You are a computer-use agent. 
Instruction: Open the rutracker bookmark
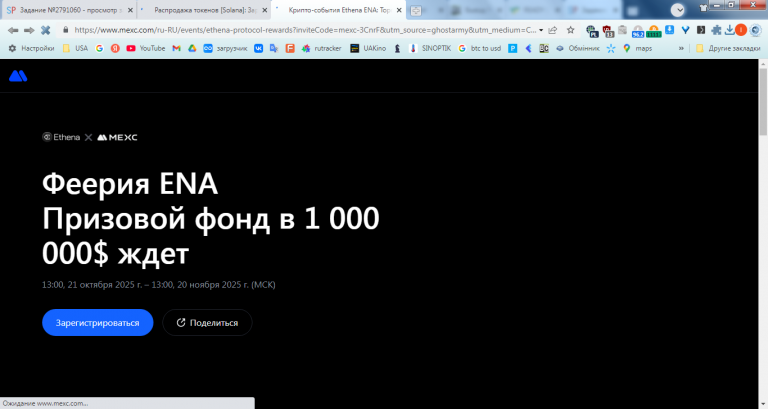pyautogui.click(x=322, y=48)
